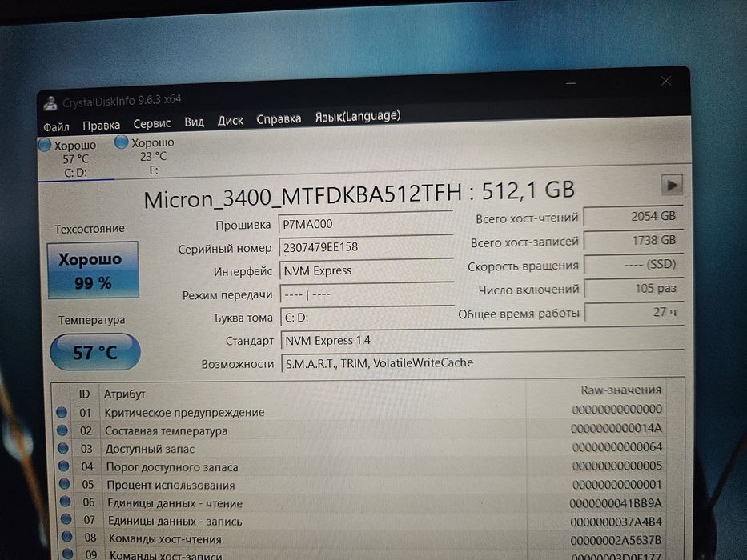747x560 pixels.
Task: Open the Справка menu
Action: coord(279,118)
